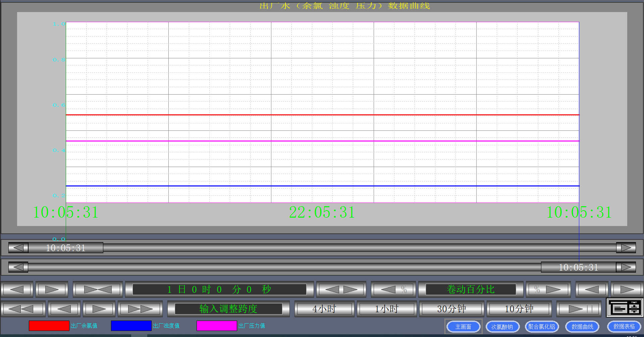Open the trend settings panel icon

[625, 307]
